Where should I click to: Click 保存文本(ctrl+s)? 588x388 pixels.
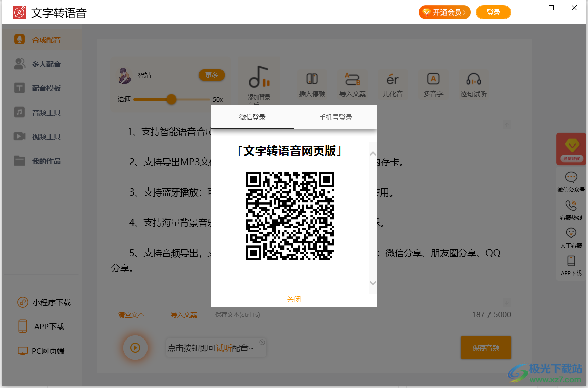(237, 315)
